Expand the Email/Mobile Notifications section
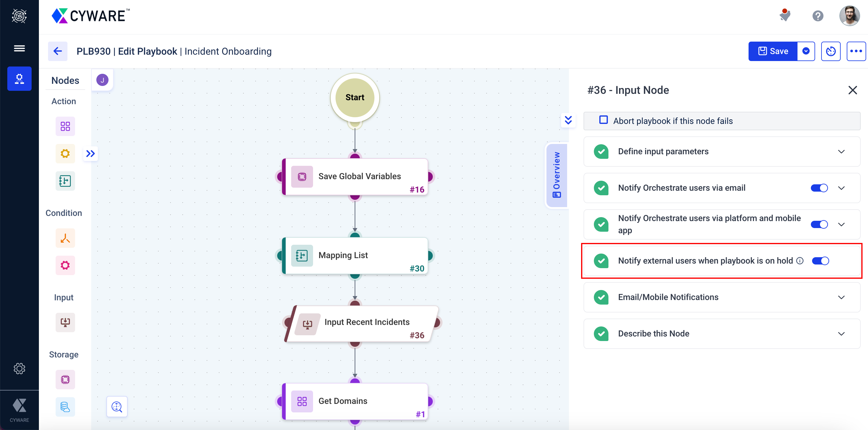Image resolution: width=868 pixels, height=430 pixels. [841, 297]
